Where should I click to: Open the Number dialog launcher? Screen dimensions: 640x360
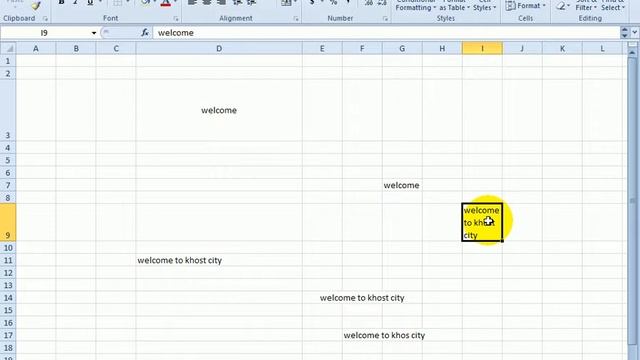385,18
